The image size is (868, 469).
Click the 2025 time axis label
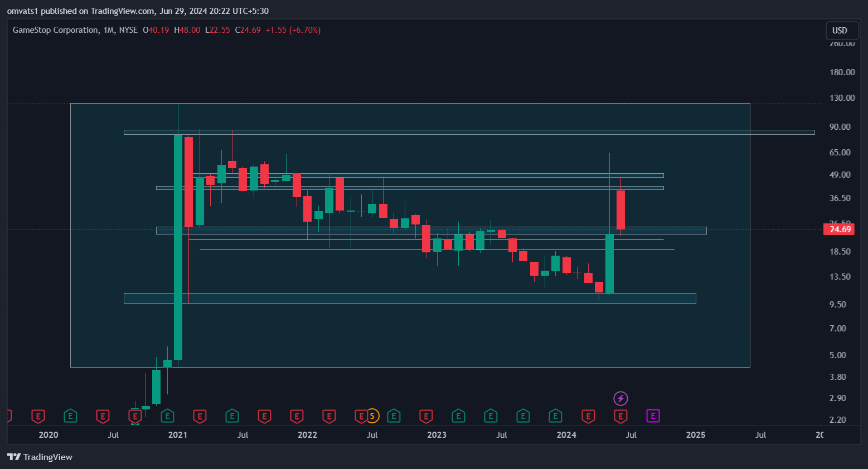coord(696,434)
